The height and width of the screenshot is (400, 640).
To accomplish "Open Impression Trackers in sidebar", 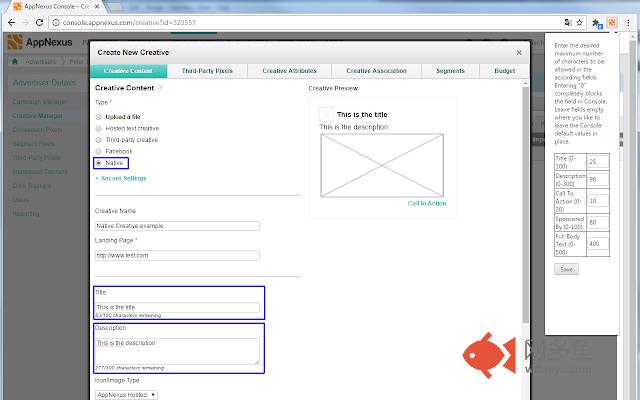I will pos(40,172).
